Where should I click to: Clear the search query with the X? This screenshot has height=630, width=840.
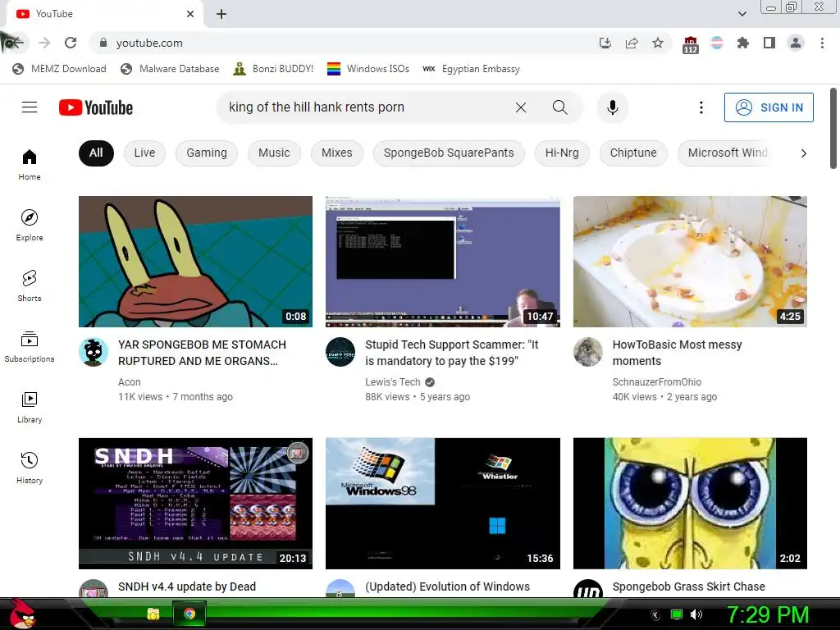tap(521, 107)
